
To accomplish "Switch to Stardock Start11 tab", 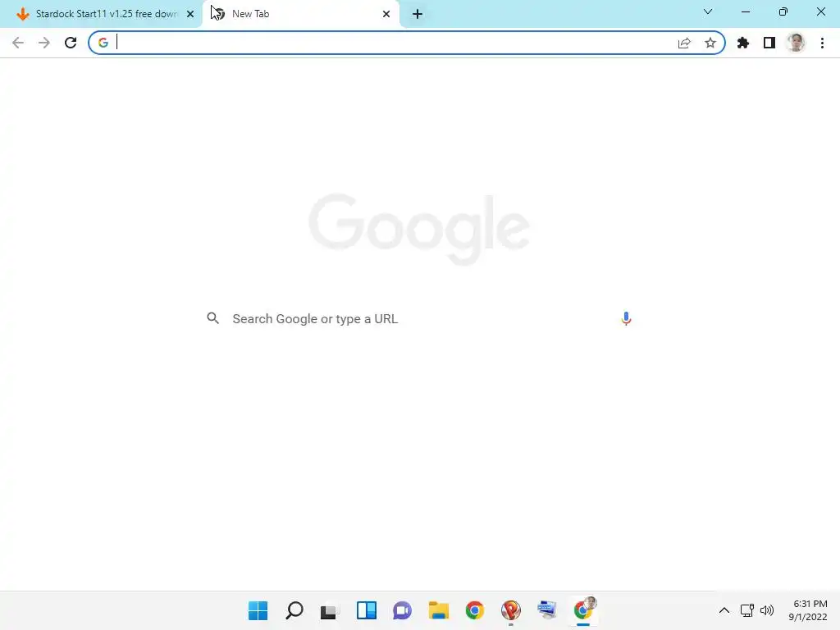I will point(101,14).
